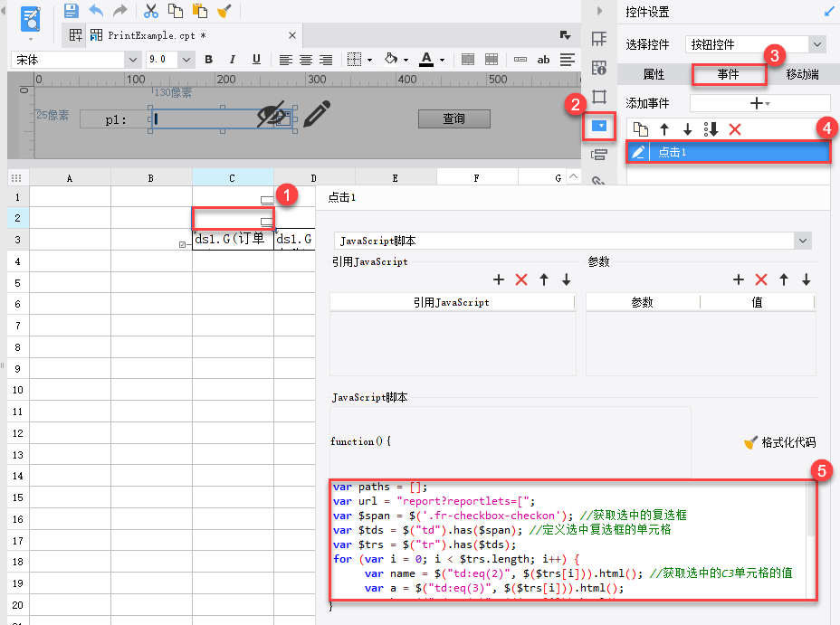The image size is (840, 625).
Task: Select cell C2 in the spreadsheet
Action: tap(233, 218)
